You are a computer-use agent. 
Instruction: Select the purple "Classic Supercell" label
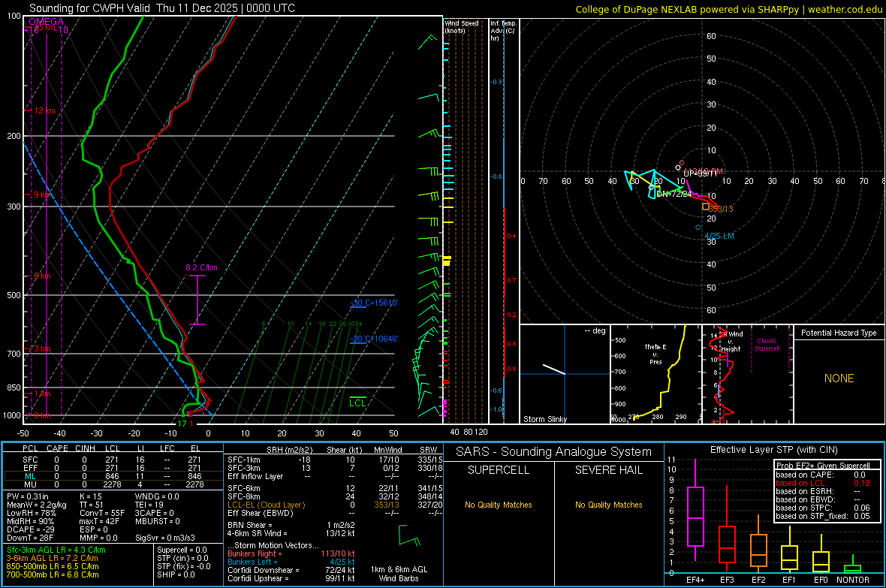pyautogui.click(x=767, y=345)
